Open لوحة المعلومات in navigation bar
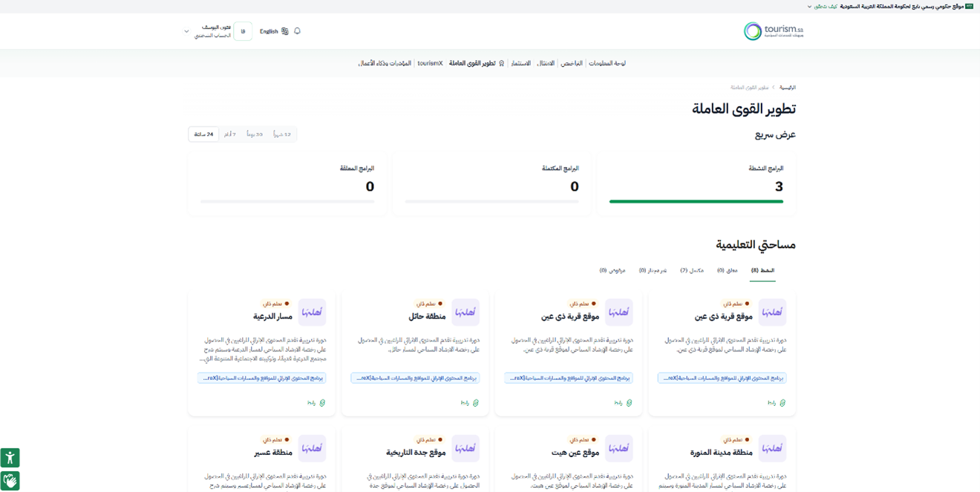The height and width of the screenshot is (492, 980). [x=607, y=63]
